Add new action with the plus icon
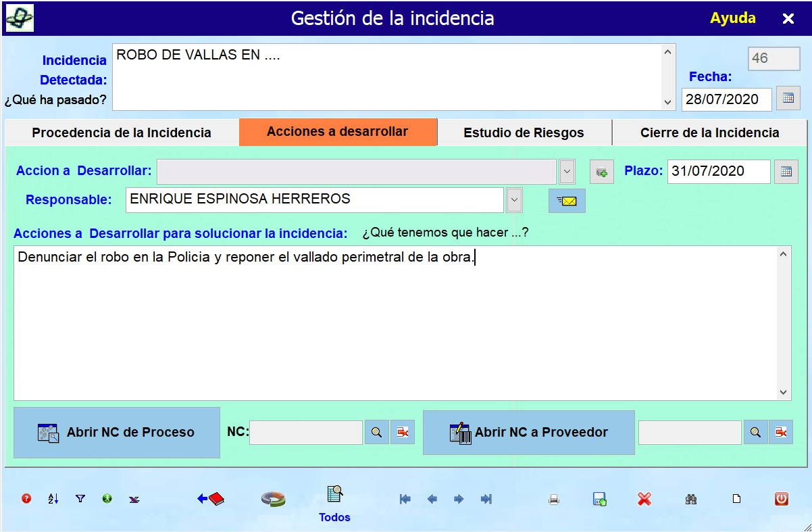 (602, 172)
